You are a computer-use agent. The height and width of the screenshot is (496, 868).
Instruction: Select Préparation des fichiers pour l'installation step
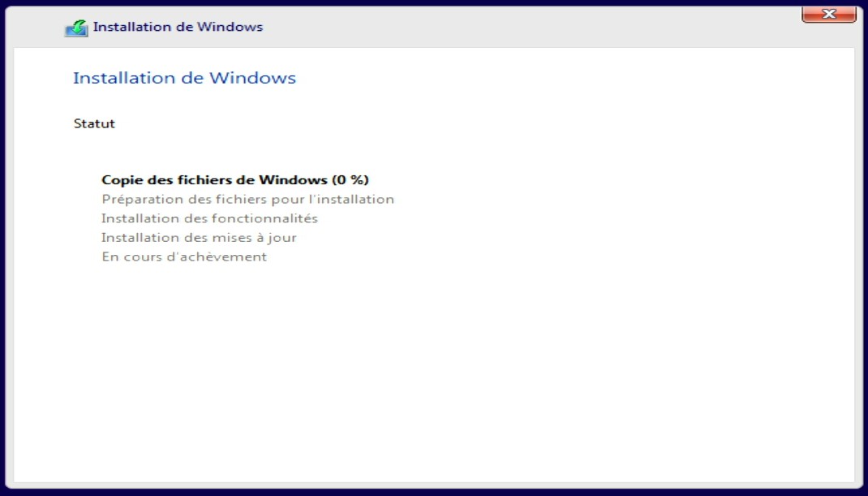[x=247, y=199]
